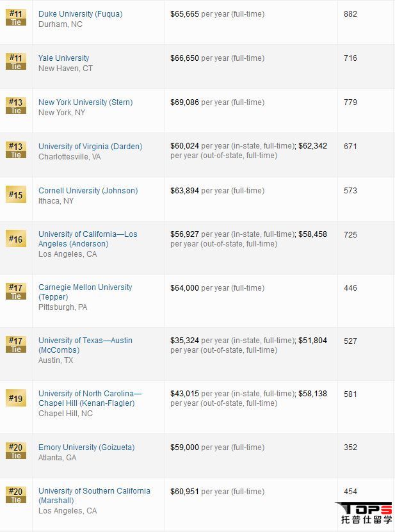Select Cornell University (Johnson) link
Image resolution: width=395 pixels, height=532 pixels.
tap(88, 190)
